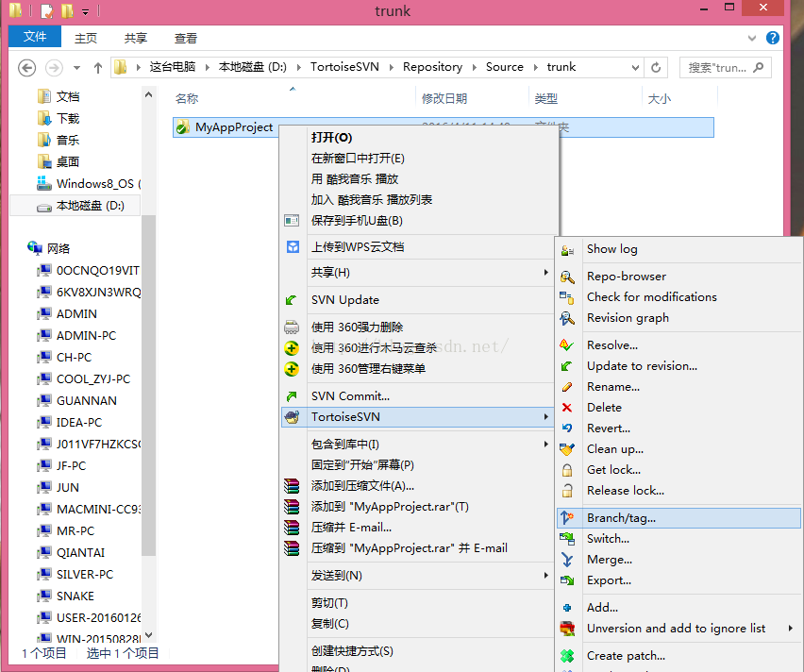Switch to the 查看 ribbon tab

pyautogui.click(x=186, y=38)
